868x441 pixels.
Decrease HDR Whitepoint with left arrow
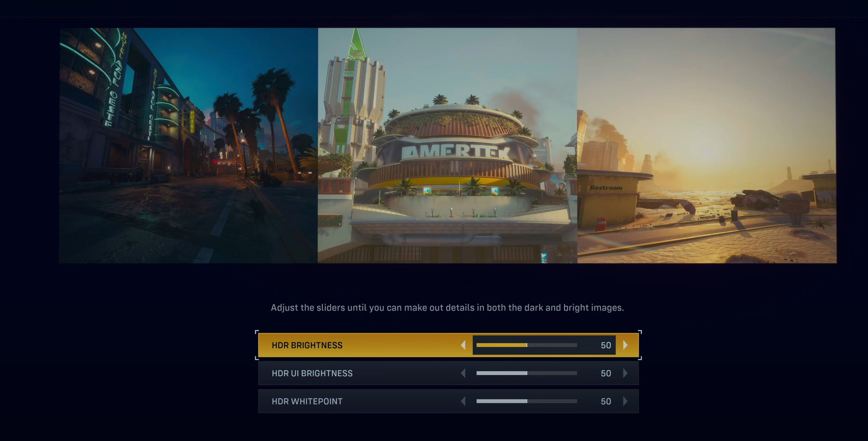click(463, 401)
